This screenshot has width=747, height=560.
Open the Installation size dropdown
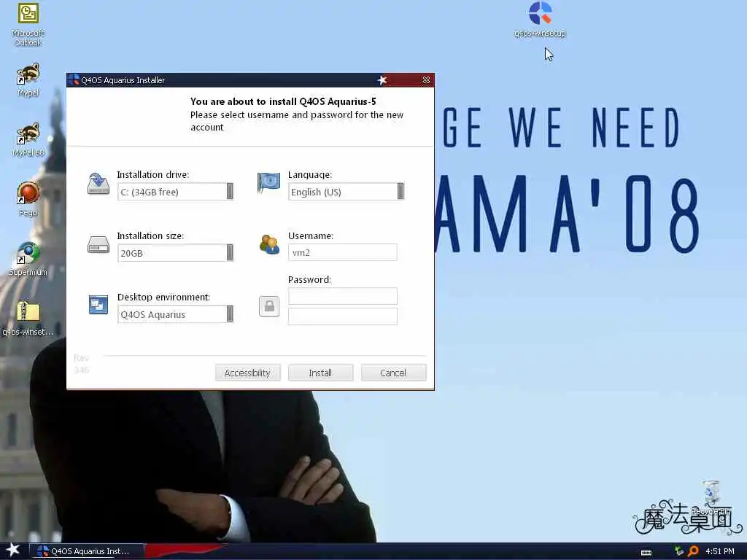click(176, 253)
